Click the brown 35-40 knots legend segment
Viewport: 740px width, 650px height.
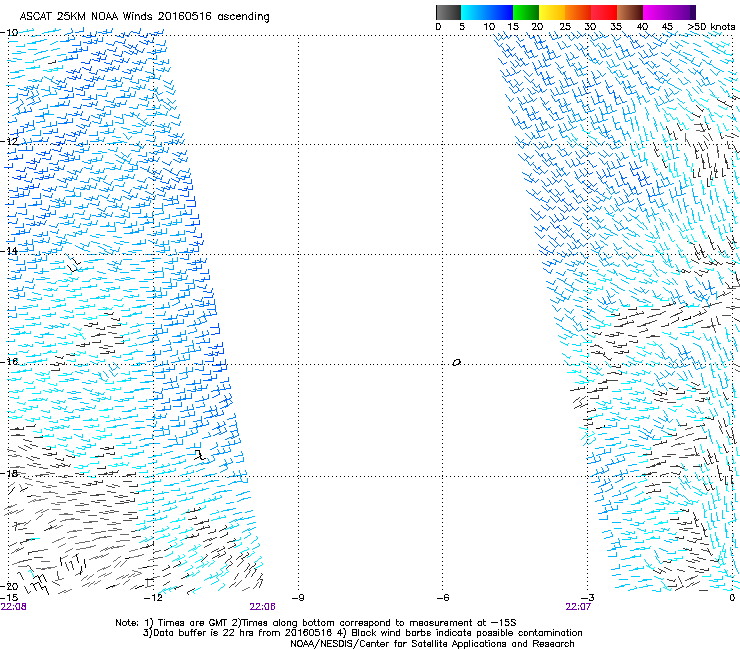click(x=630, y=12)
